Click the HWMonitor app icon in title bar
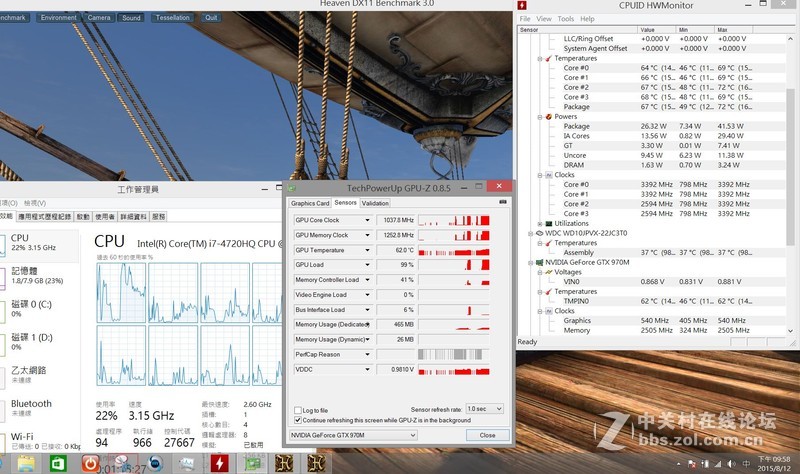The height and width of the screenshot is (474, 800). coord(523,6)
